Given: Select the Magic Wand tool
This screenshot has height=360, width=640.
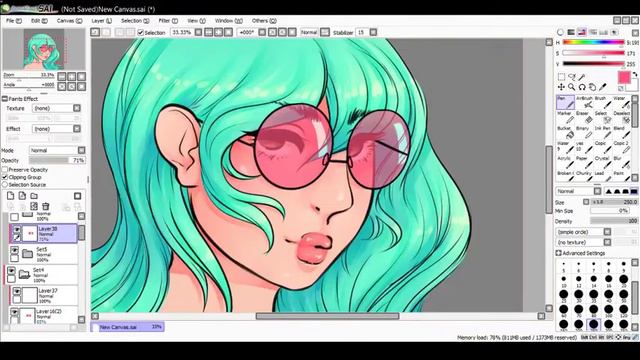Looking at the screenshot, I should point(582,77).
